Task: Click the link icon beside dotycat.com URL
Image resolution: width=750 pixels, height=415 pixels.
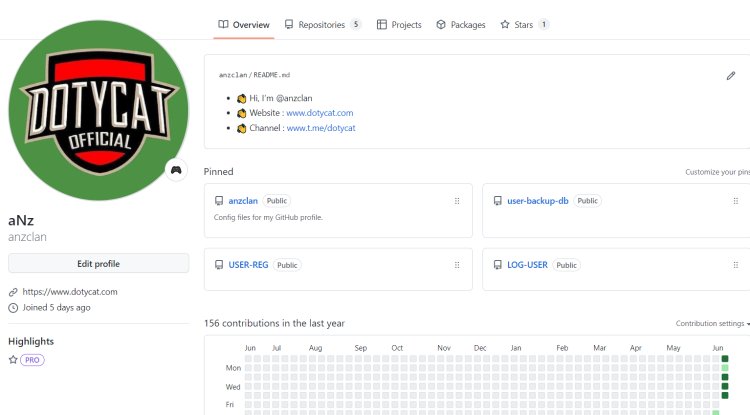Action: [x=13, y=292]
